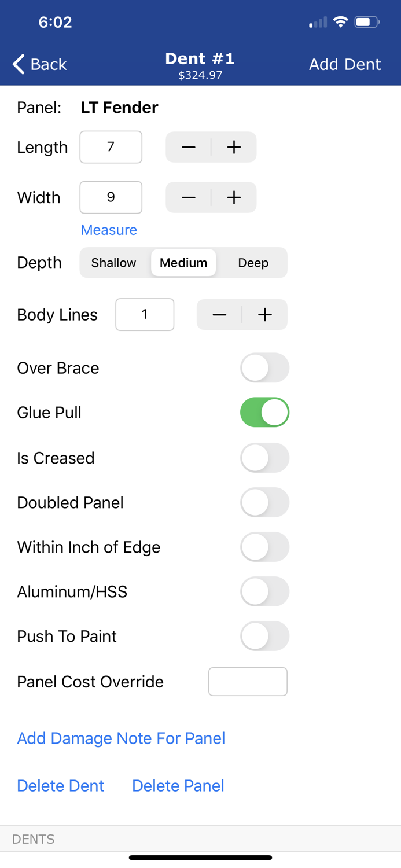Add a Body Line with plus icon
This screenshot has height=868, width=401.
(x=264, y=315)
